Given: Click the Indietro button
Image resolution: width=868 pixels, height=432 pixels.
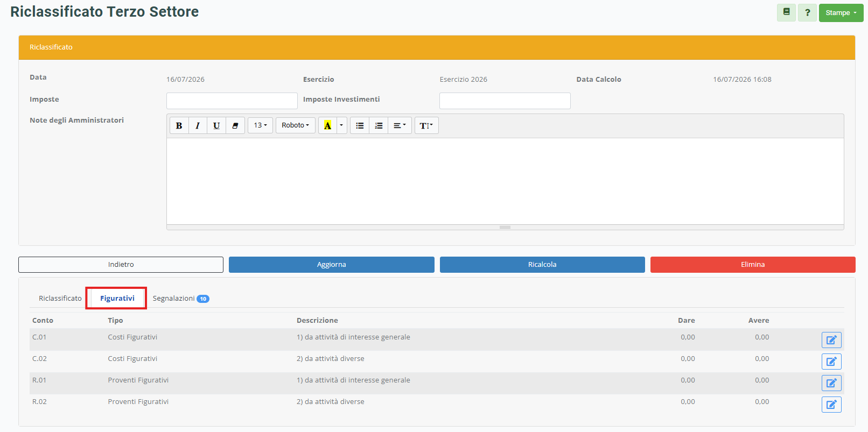Looking at the screenshot, I should pos(121,265).
